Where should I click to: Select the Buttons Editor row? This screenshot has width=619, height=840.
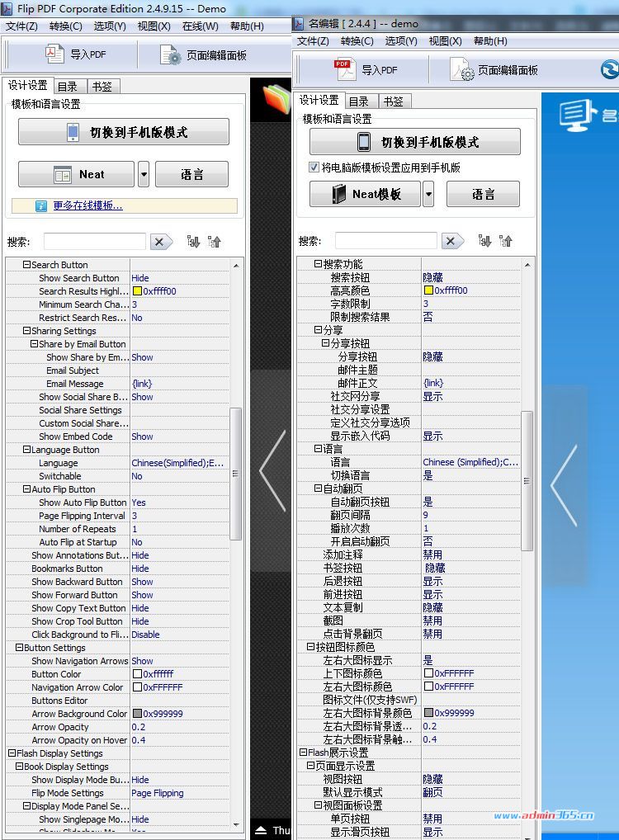[x=118, y=701]
